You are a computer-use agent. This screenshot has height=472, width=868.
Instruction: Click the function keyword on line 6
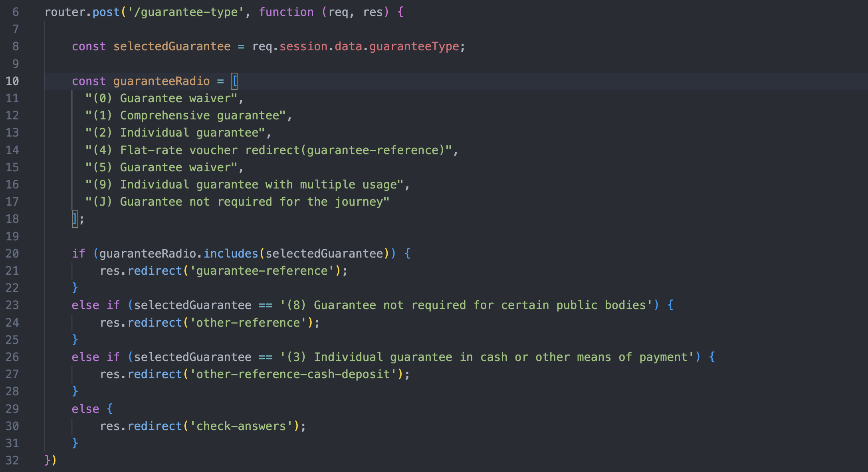coord(286,12)
